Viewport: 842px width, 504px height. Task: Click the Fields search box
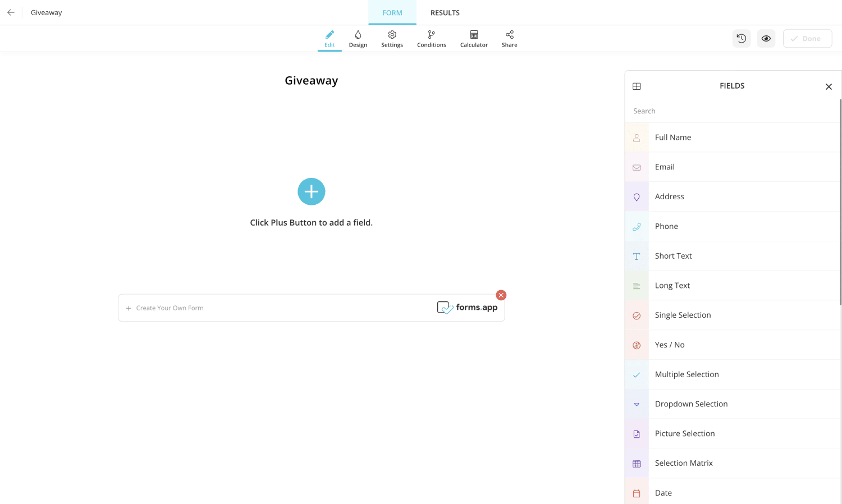pyautogui.click(x=730, y=111)
